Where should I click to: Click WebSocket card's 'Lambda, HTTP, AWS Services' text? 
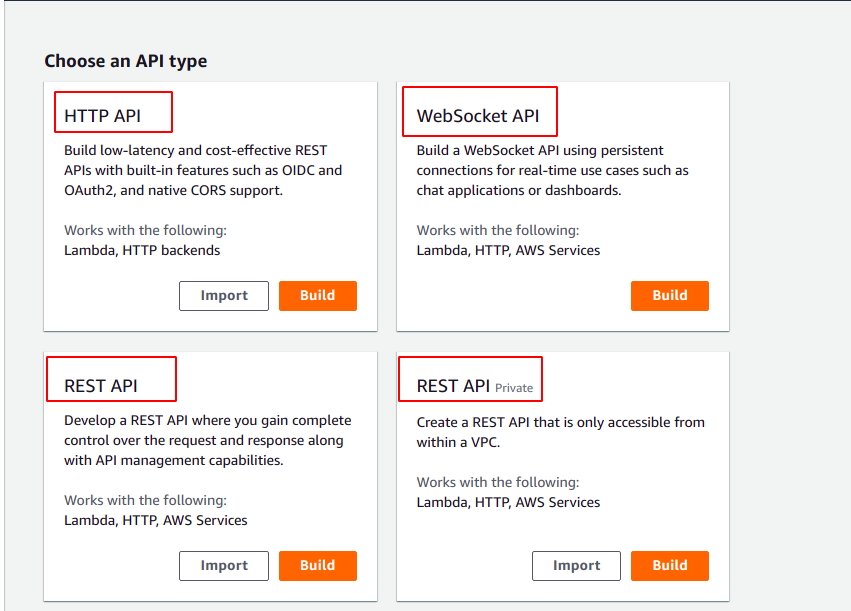click(508, 250)
